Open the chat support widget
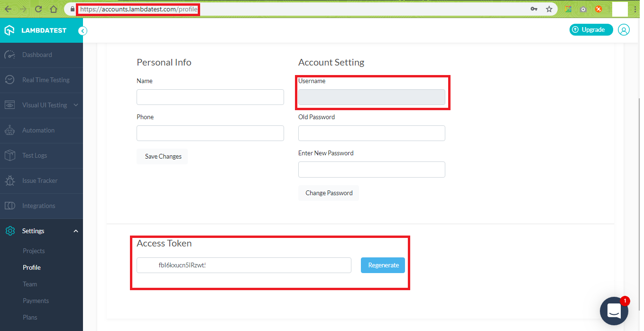Screen dimensions: 644x331 [x=614, y=311]
